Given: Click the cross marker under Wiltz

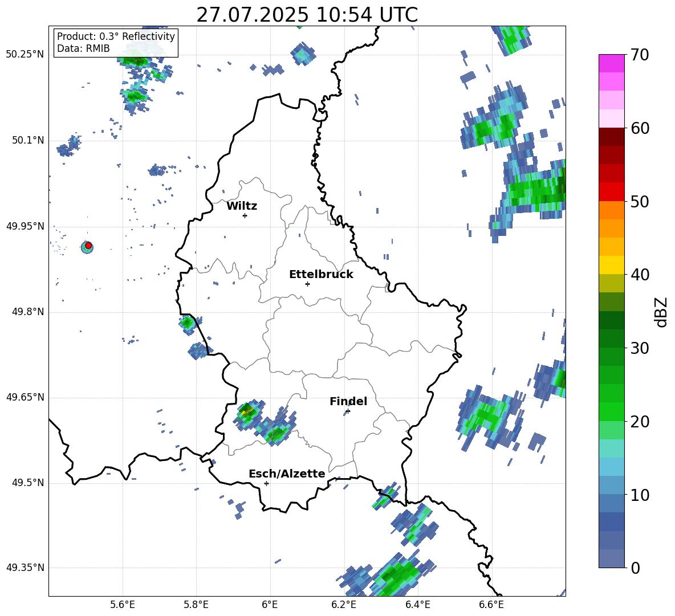Looking at the screenshot, I should coord(245,215).
